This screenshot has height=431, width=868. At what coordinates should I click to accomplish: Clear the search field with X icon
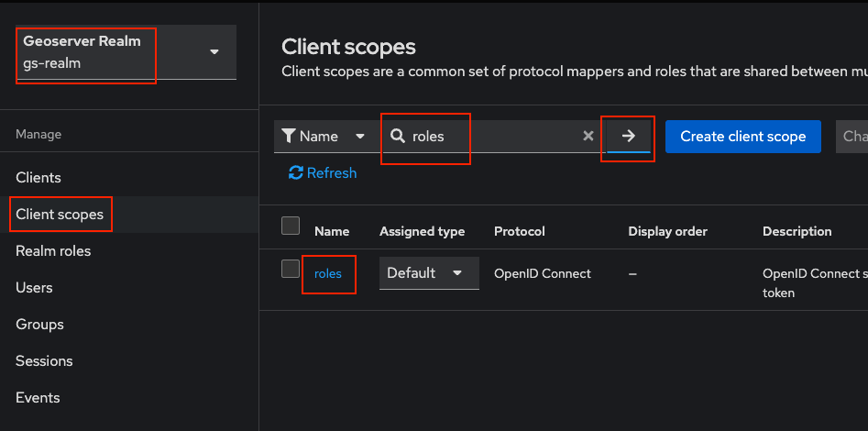pos(588,136)
